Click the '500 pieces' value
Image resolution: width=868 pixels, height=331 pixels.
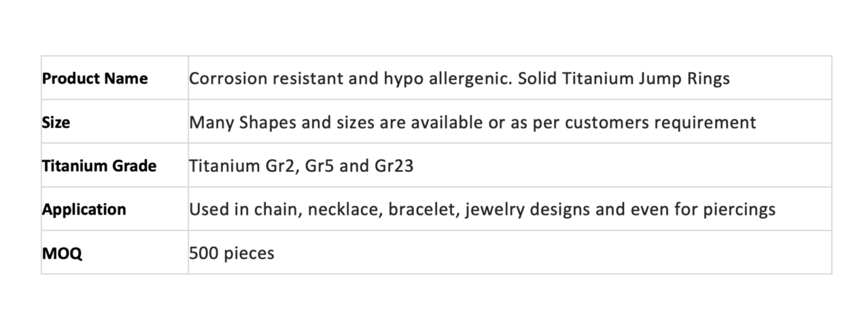pos(232,254)
